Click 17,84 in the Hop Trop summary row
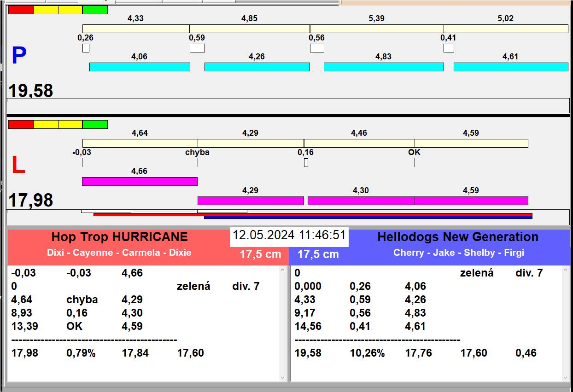This screenshot has height=392, width=573. point(135,353)
